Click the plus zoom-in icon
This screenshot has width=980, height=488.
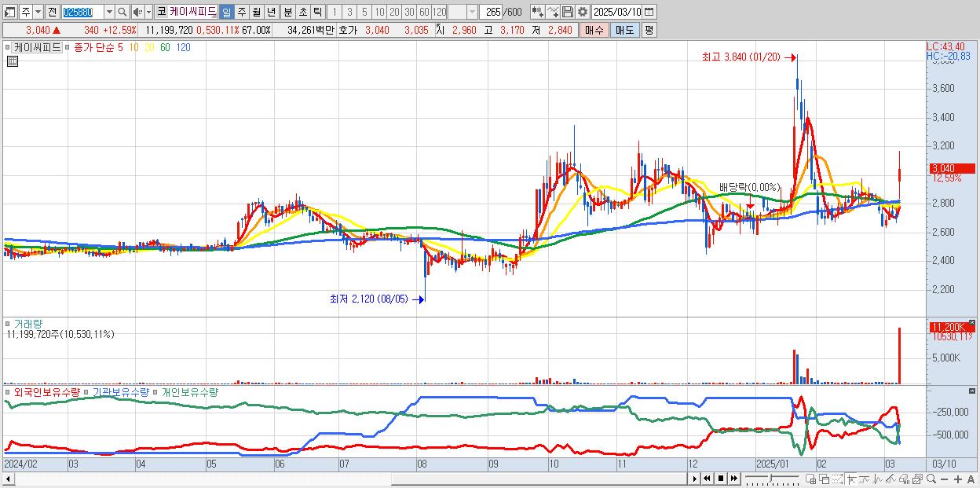(x=957, y=479)
